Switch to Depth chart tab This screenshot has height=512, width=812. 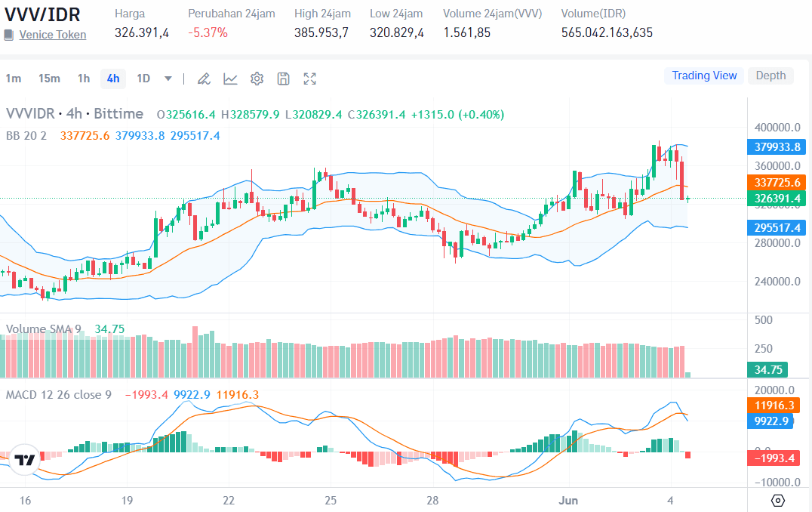(x=770, y=76)
